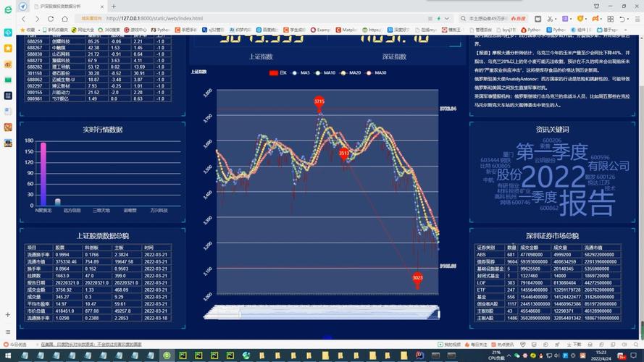
Task: Open the browser hamburger main menu
Action: pos(637,19)
